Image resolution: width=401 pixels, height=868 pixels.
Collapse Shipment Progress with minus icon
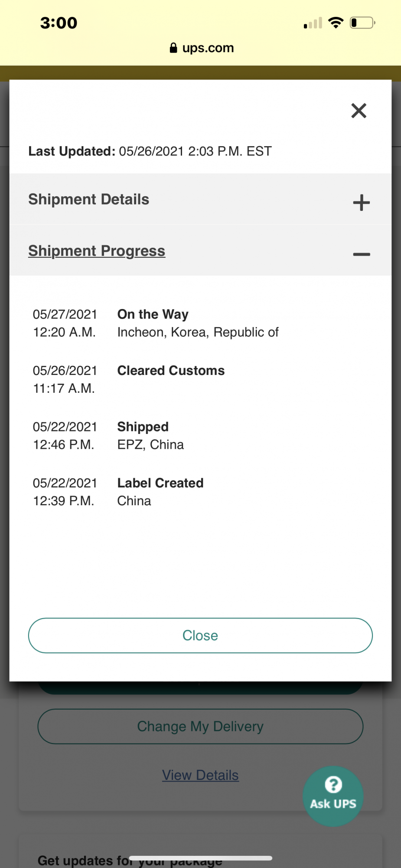point(361,254)
